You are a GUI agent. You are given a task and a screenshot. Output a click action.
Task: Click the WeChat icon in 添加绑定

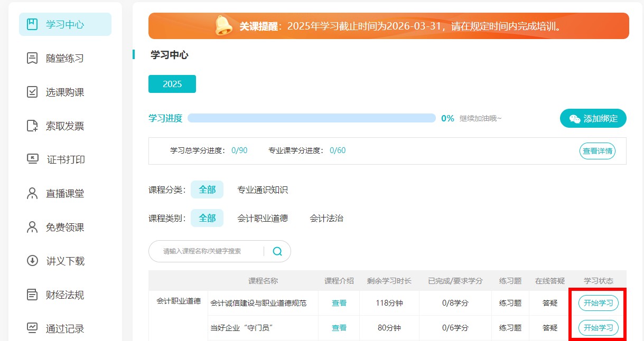click(575, 119)
